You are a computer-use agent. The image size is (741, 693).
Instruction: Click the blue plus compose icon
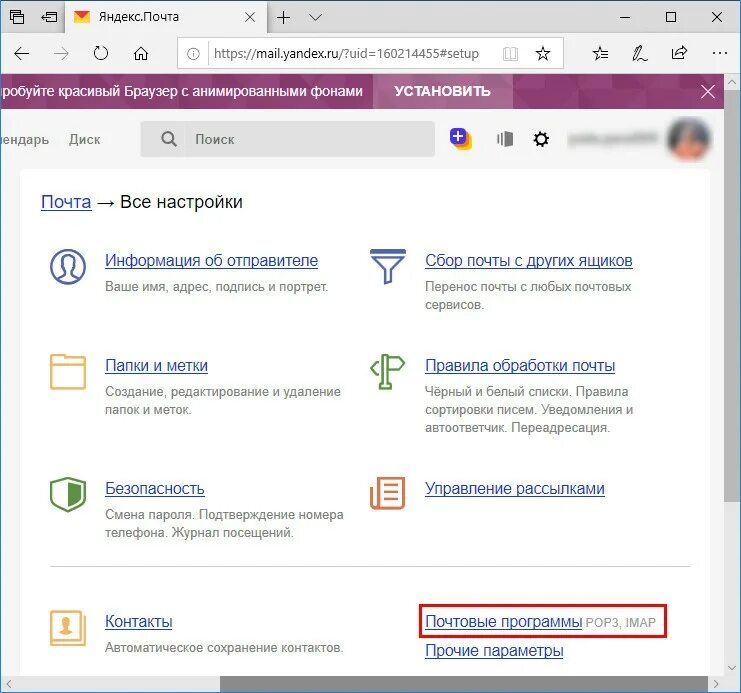pos(461,139)
